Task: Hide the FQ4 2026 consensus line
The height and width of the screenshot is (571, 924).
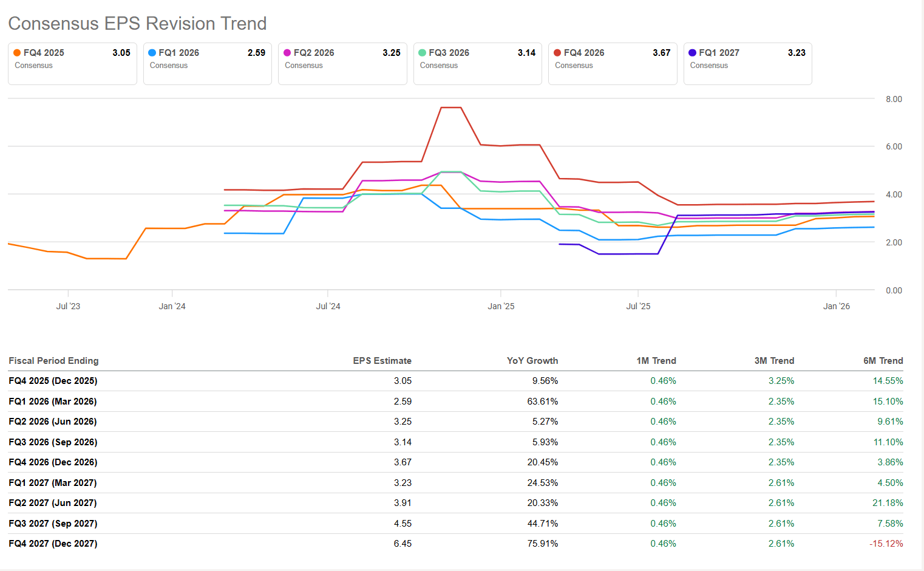Action: click(x=612, y=64)
